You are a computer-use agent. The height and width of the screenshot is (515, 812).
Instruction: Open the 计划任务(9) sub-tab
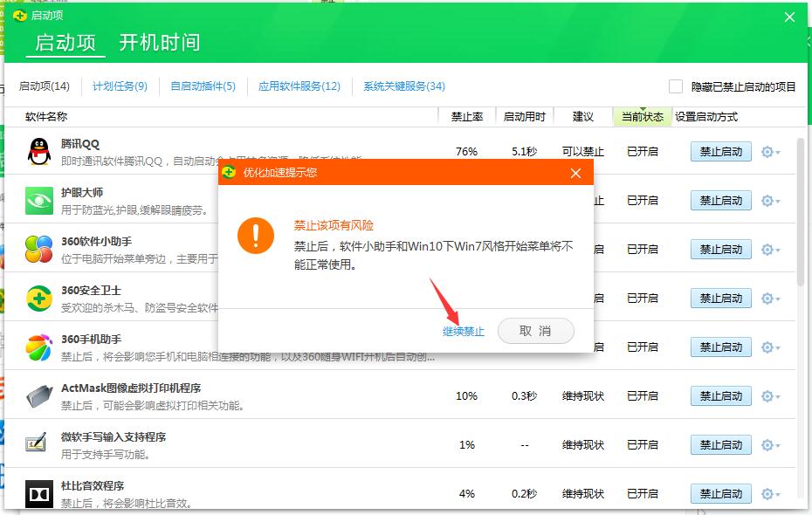[120, 86]
